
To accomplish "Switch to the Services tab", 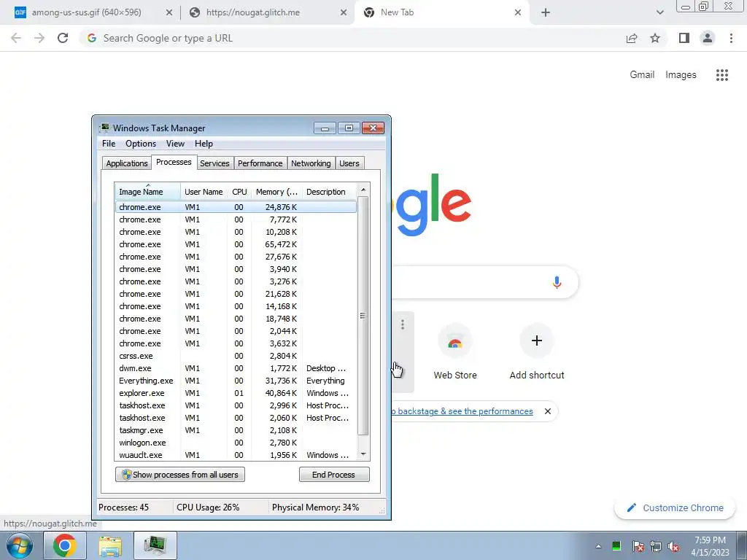I will [x=214, y=163].
